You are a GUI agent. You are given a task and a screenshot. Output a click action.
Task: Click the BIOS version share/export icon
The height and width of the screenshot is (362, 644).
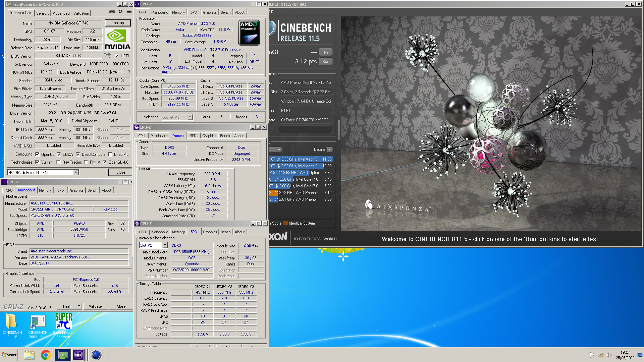[x=107, y=56]
